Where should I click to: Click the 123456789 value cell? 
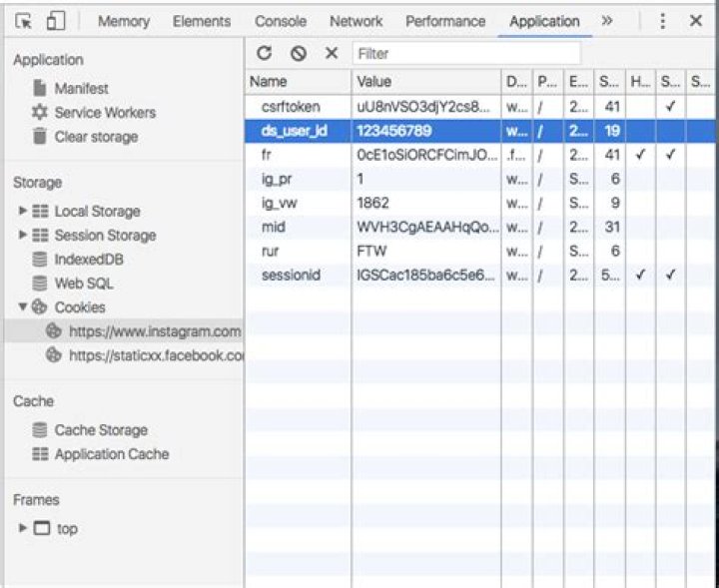click(426, 131)
